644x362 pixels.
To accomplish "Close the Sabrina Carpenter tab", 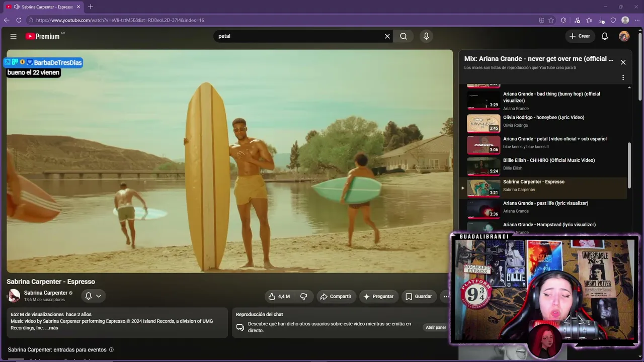I will click(78, 7).
